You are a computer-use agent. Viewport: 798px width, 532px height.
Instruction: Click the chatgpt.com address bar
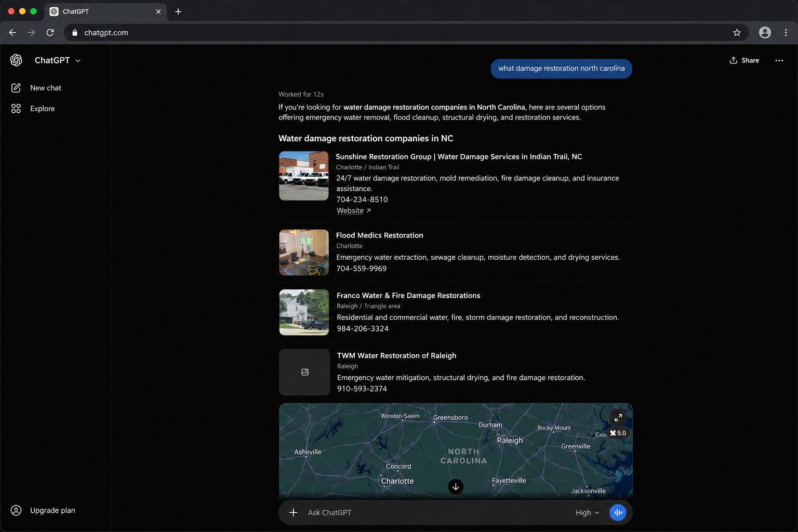[405, 32]
